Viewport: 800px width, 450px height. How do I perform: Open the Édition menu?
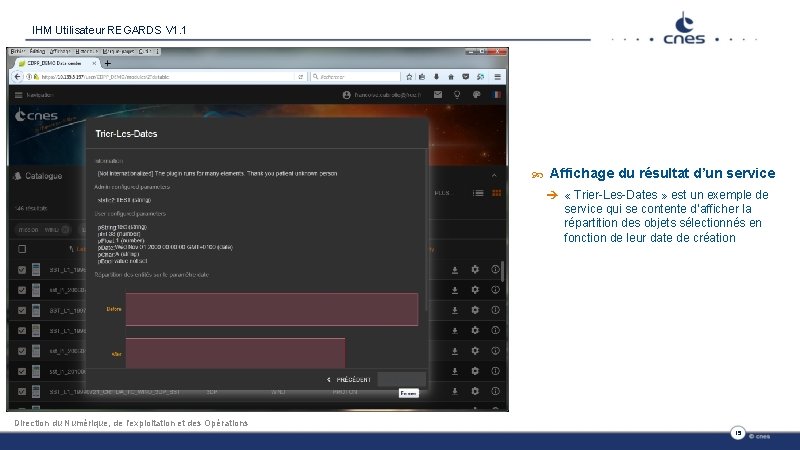[x=37, y=52]
